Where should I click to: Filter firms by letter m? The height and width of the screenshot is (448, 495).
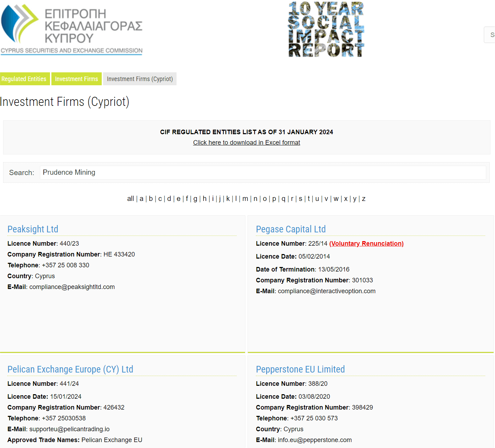(245, 199)
